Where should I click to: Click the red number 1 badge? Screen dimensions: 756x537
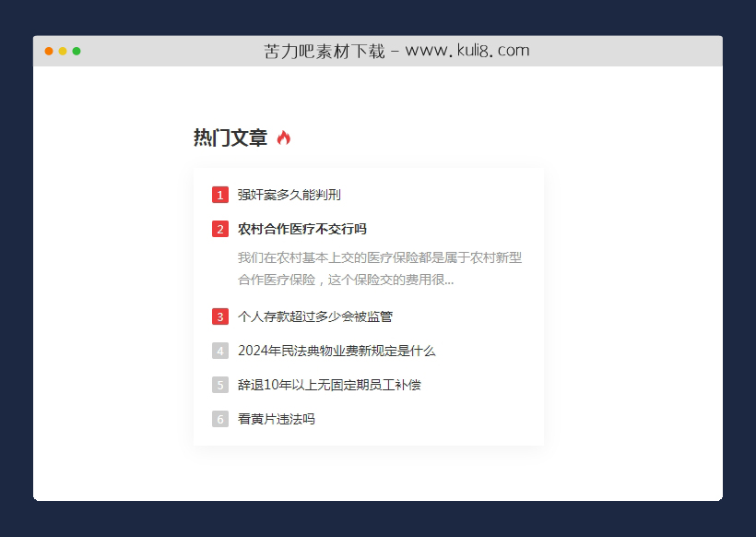tap(219, 195)
